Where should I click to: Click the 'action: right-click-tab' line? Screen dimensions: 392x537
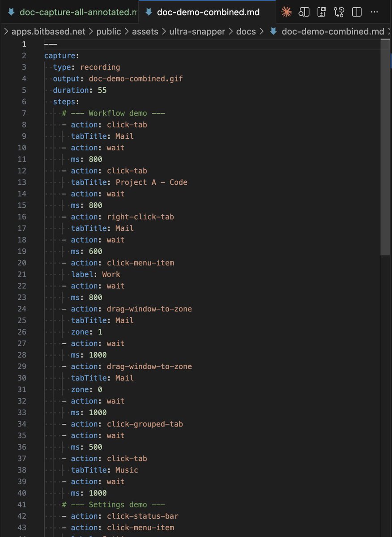pos(122,217)
